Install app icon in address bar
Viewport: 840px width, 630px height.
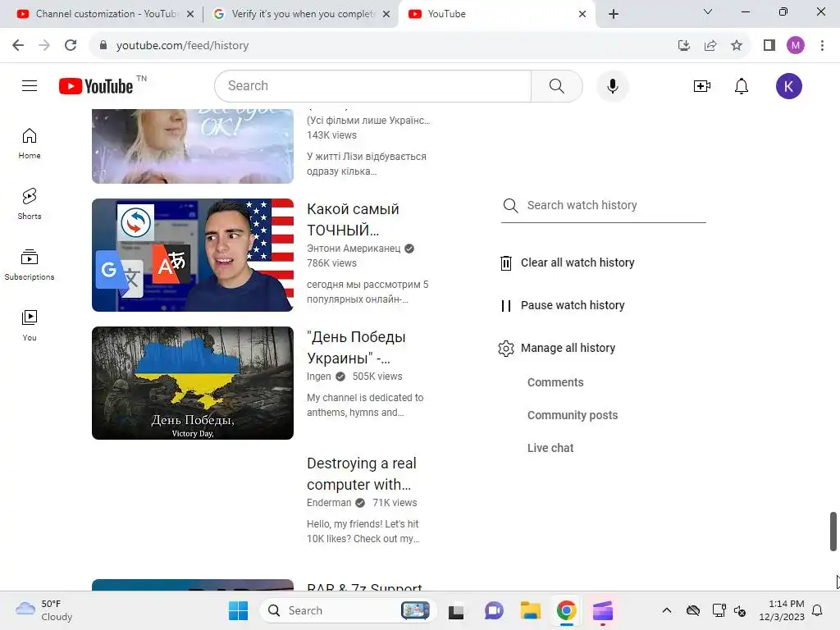coord(684,46)
